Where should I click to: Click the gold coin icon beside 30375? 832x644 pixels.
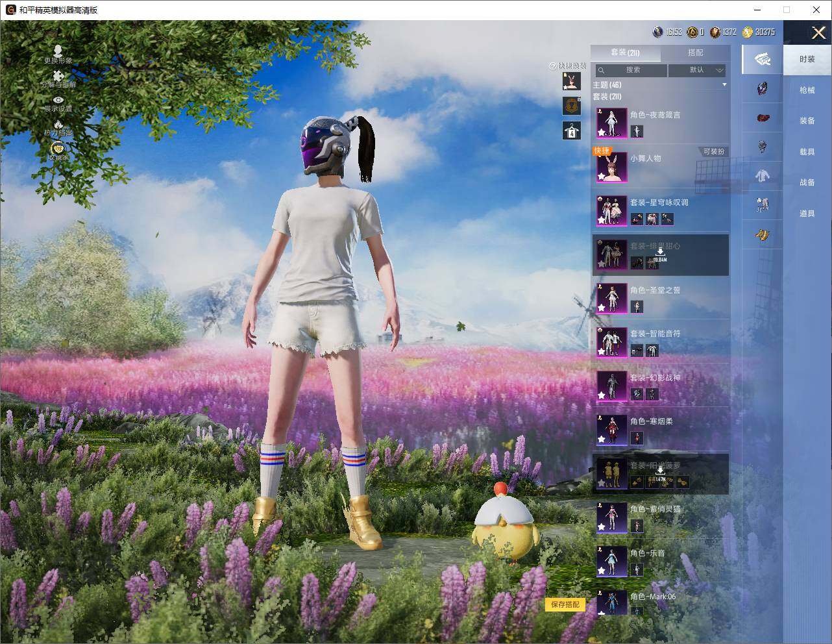(x=748, y=32)
